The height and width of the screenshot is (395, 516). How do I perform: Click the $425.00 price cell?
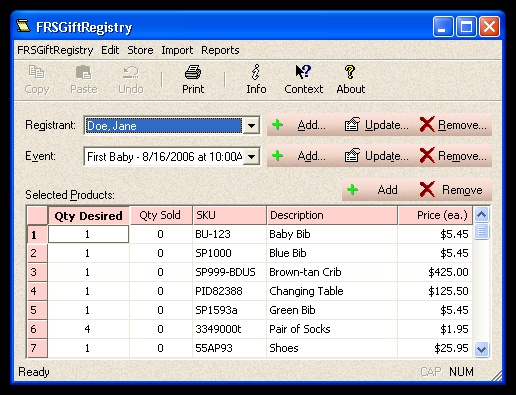(435, 272)
